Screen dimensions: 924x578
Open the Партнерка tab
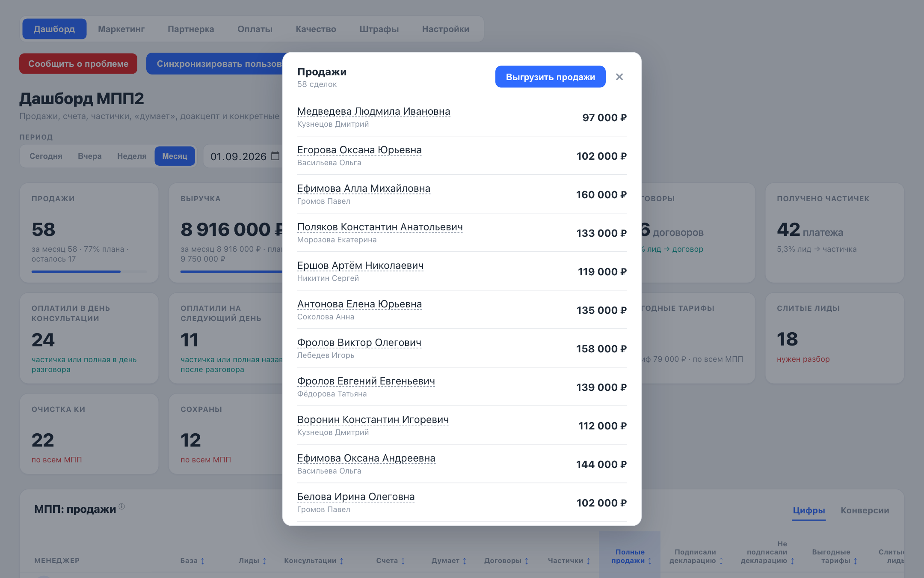point(191,29)
